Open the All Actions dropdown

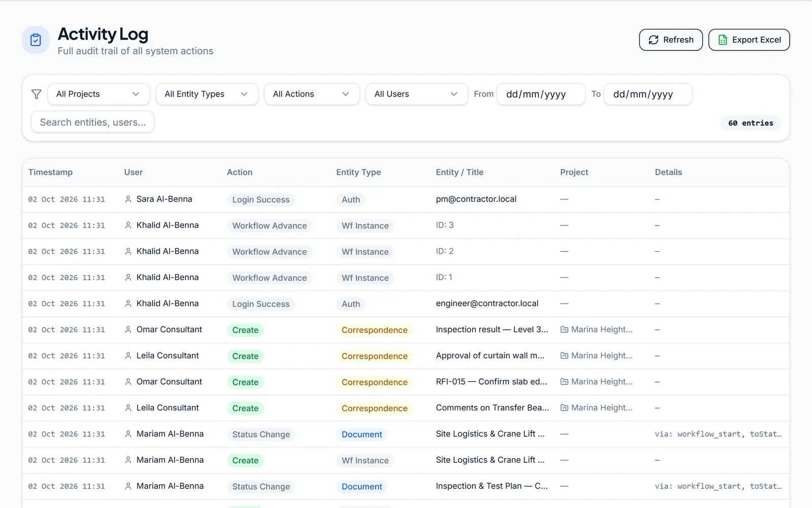[312, 94]
